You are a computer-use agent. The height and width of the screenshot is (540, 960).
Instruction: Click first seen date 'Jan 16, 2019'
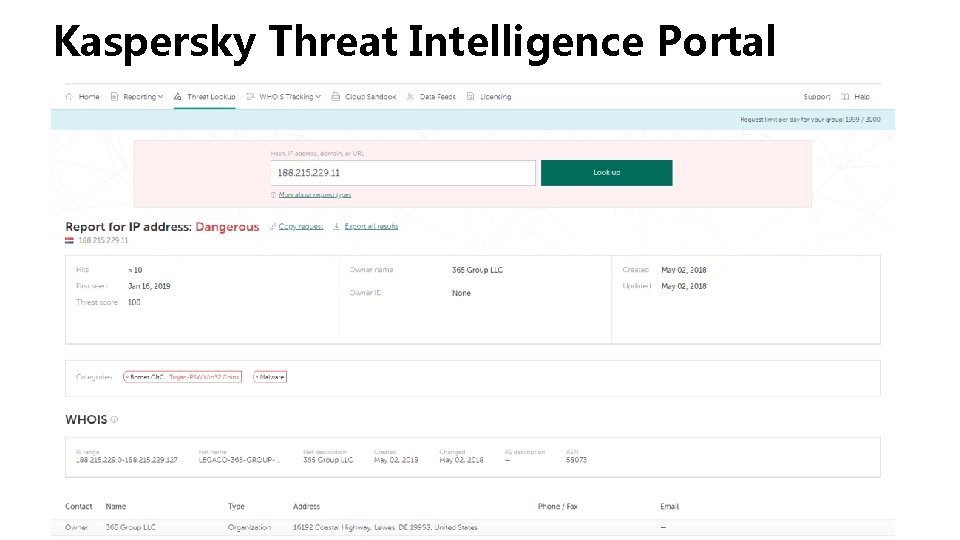tap(149, 286)
